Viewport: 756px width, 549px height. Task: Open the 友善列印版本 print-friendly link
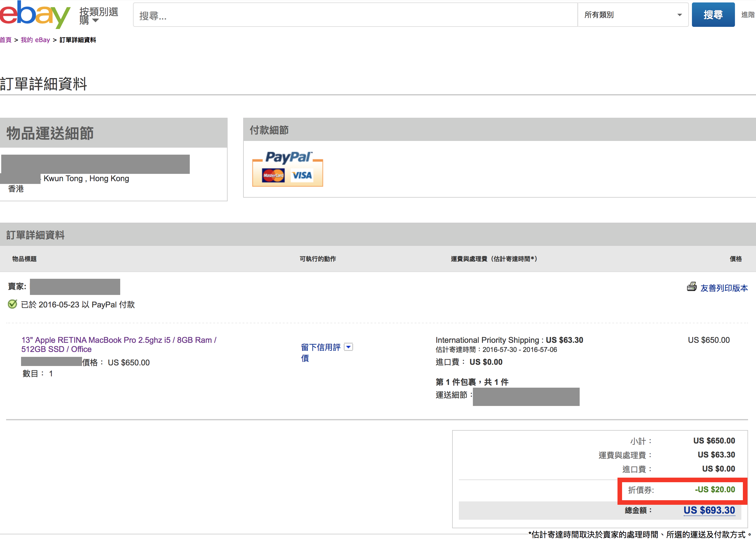pos(724,288)
